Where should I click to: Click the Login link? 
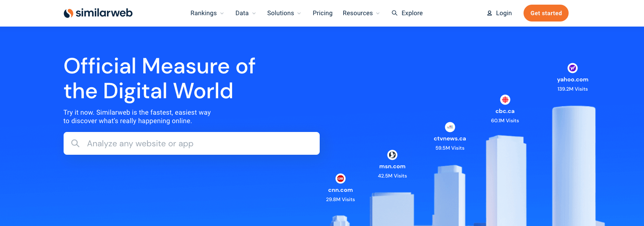499,13
